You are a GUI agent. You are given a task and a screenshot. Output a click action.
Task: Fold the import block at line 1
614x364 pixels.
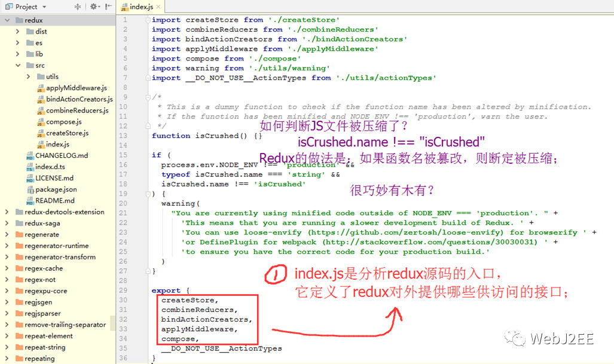coord(148,20)
